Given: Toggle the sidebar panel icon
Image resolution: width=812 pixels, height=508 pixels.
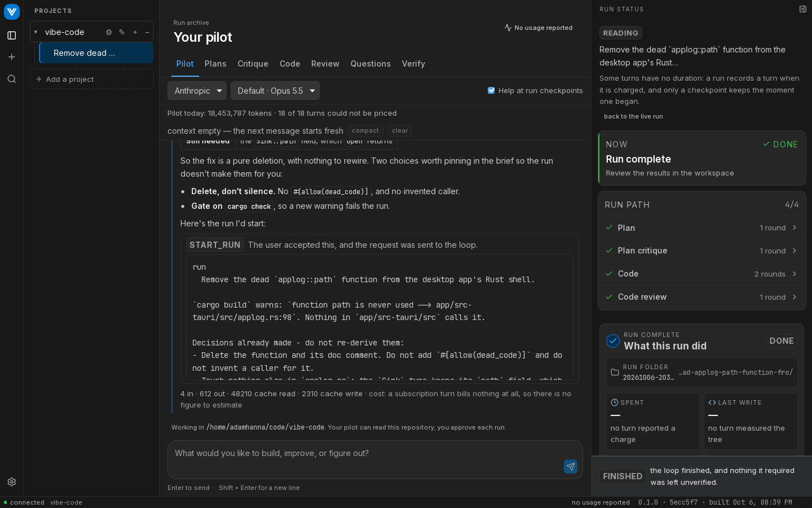Looking at the screenshot, I should 12,36.
